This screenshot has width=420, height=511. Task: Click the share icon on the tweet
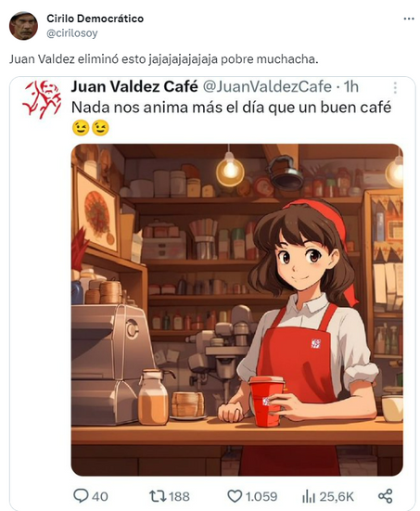[x=385, y=495]
